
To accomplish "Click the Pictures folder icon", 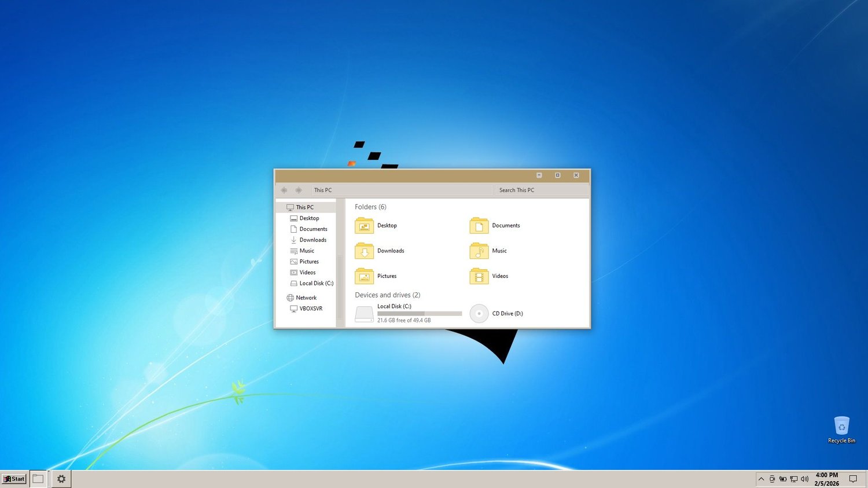I will [364, 276].
